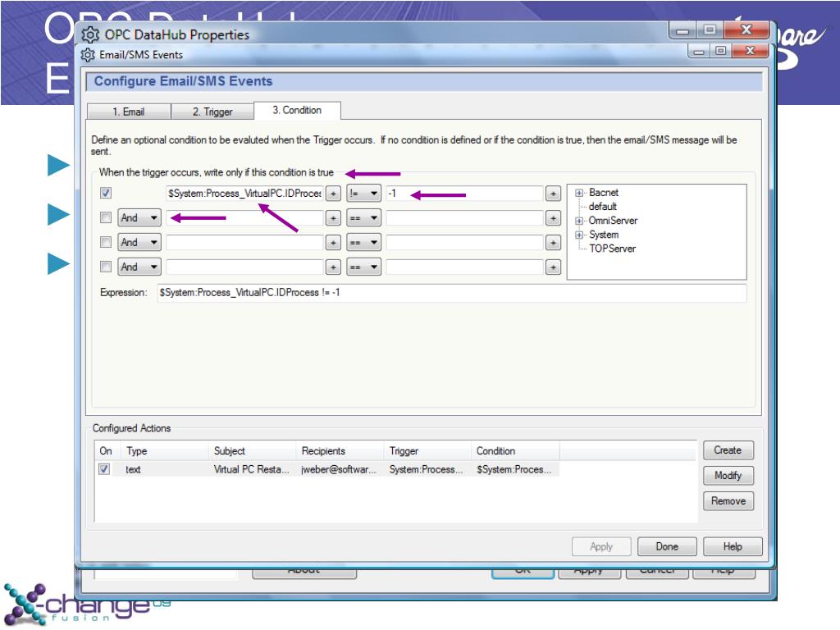Toggle the first condition row checkbox

(106, 193)
